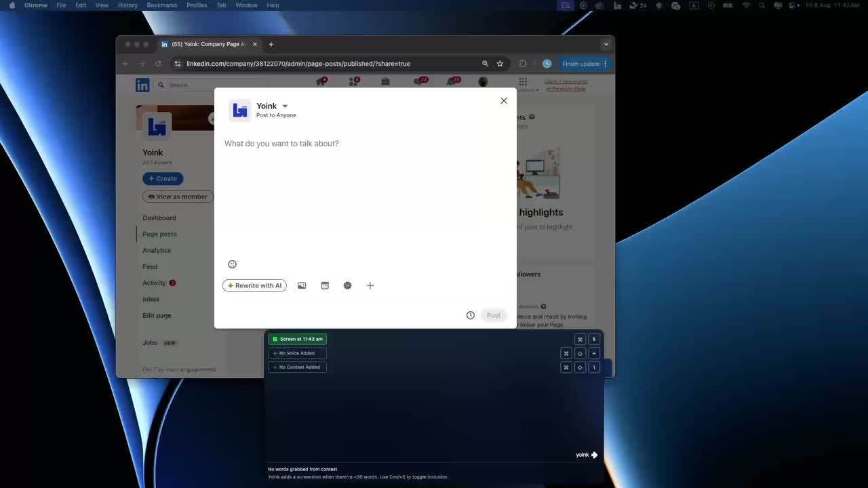868x488 pixels.
Task: Open Activity in page sidebar
Action: point(154,283)
